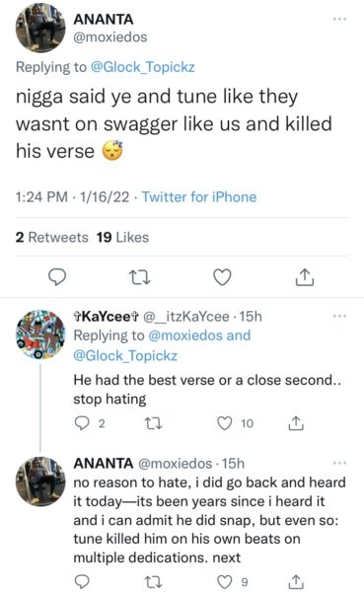Reply to KaYcee's 'stop hating' tweet
Image resolution: width=364 pixels, height=592 pixels.
tap(82, 423)
